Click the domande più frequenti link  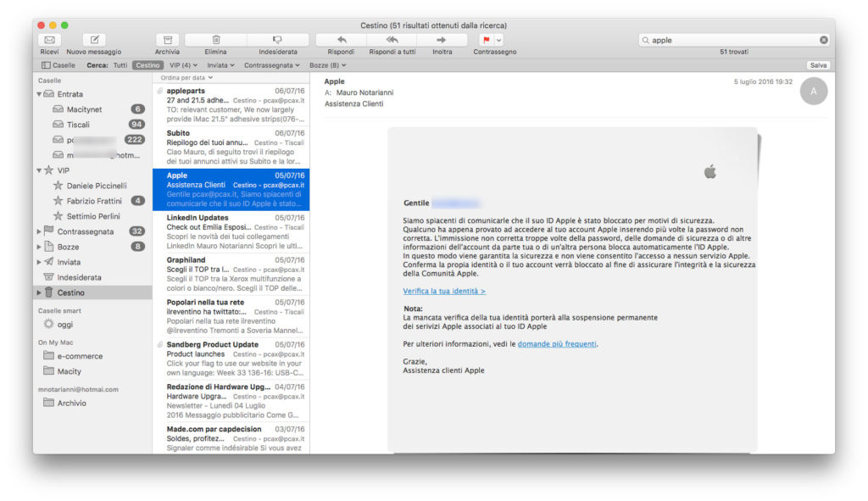pyautogui.click(x=557, y=344)
